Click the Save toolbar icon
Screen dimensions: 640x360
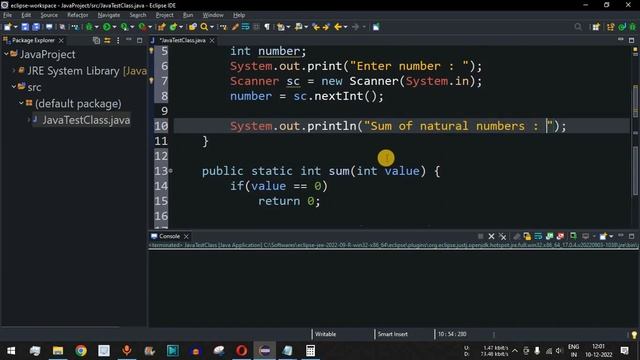(25, 27)
